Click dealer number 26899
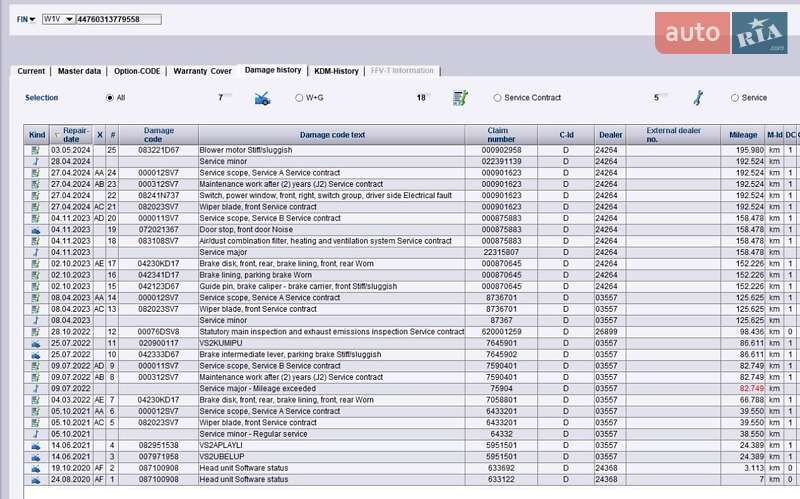Image resolution: width=800 pixels, height=499 pixels. pyautogui.click(x=606, y=332)
